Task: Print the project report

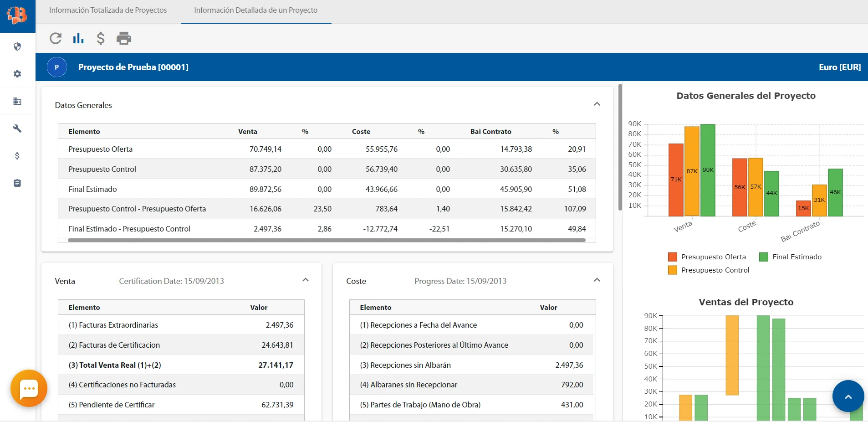Action: tap(123, 38)
